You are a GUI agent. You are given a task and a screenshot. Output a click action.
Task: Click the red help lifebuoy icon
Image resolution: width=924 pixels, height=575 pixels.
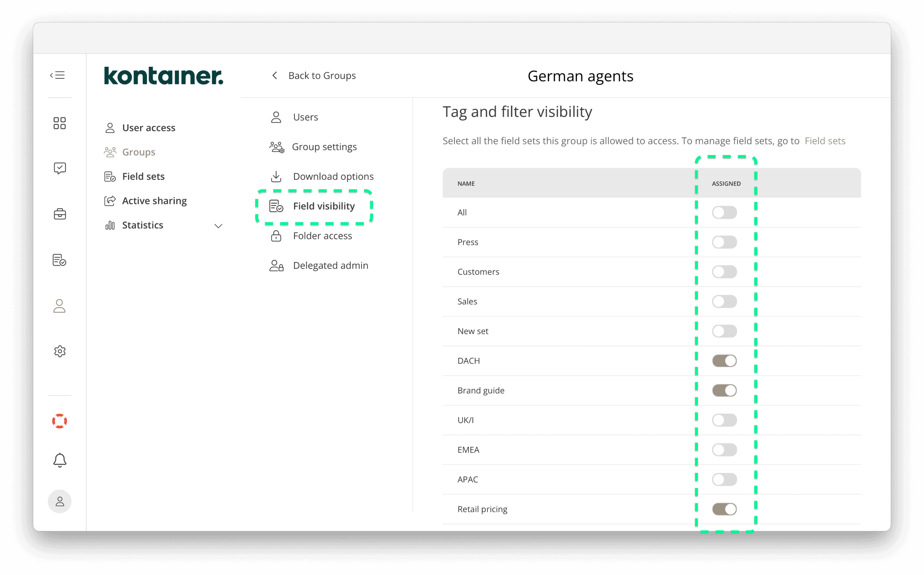[59, 421]
